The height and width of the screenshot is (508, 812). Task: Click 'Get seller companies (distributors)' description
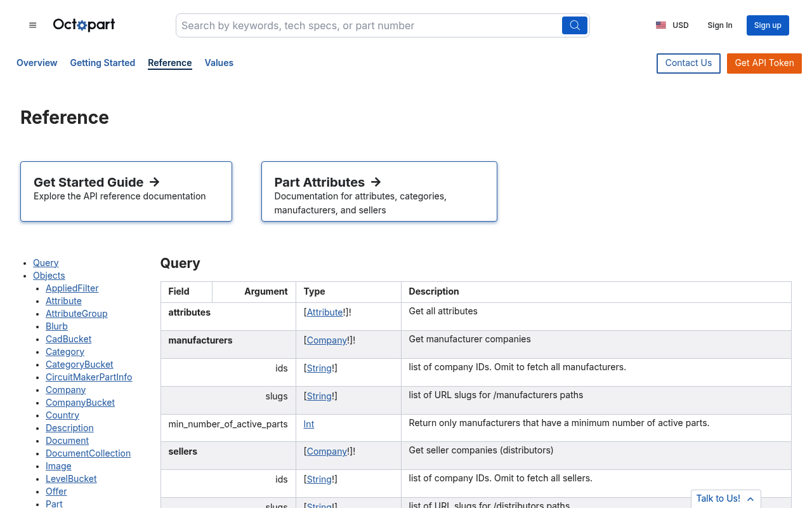point(596,455)
